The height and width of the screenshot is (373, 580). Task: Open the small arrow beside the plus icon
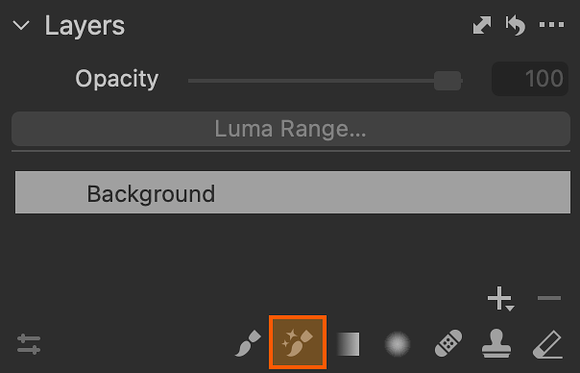(x=510, y=308)
